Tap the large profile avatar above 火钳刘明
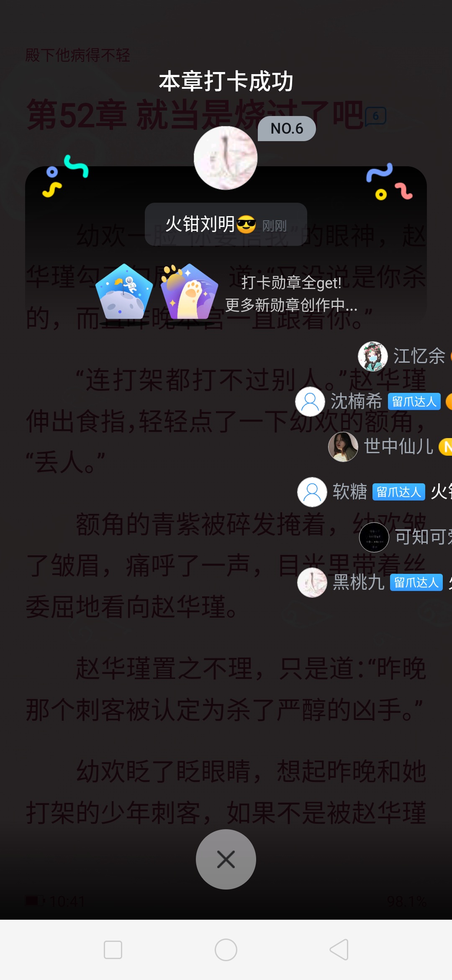Viewport: 452px width, 980px height. pyautogui.click(x=226, y=158)
